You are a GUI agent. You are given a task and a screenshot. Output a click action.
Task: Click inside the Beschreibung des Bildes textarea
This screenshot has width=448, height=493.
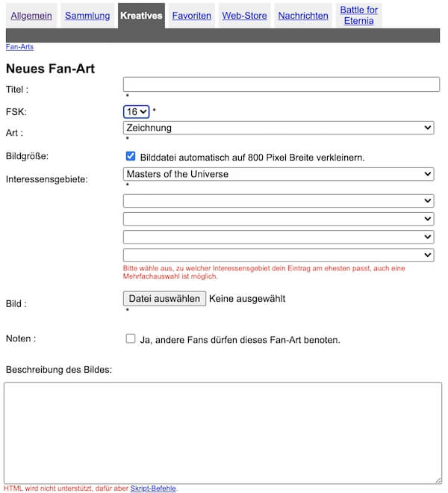(223, 433)
